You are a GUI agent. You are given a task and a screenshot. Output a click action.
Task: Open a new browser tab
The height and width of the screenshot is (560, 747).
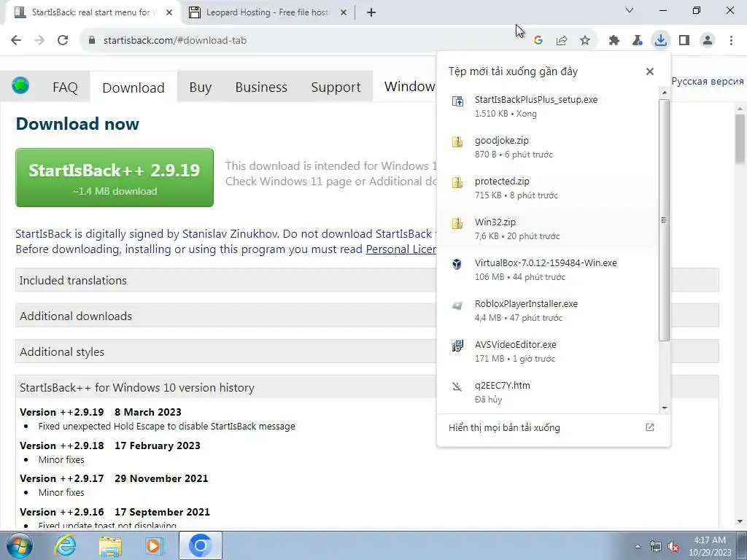point(371,12)
